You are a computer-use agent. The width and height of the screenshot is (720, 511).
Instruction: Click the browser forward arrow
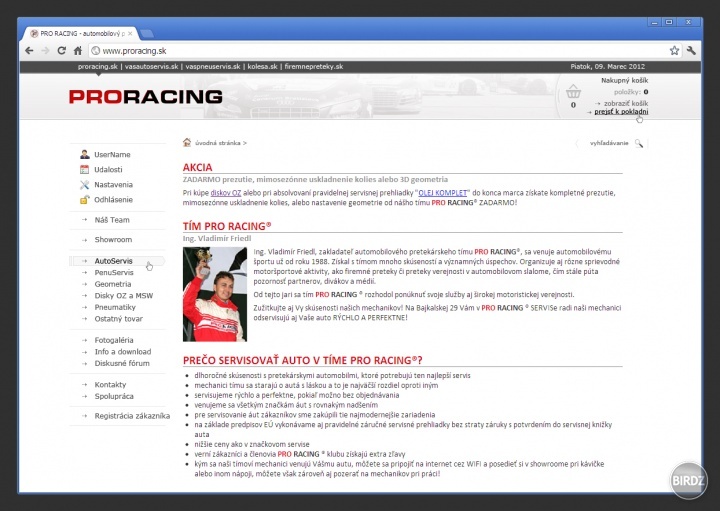coord(45,51)
